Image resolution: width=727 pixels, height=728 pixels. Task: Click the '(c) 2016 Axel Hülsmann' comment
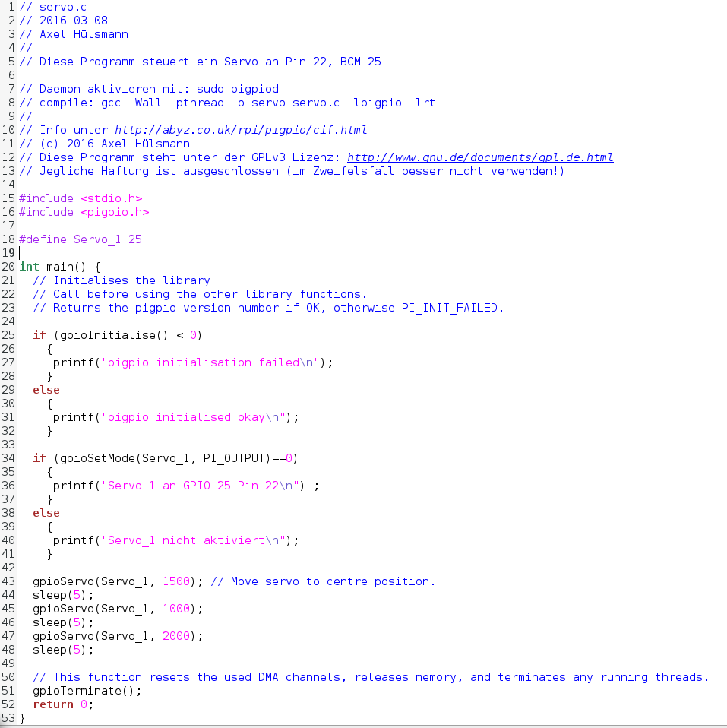click(105, 144)
